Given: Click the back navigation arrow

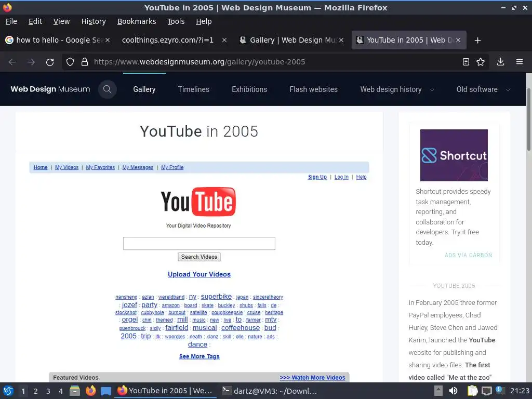Looking at the screenshot, I should point(12,62).
